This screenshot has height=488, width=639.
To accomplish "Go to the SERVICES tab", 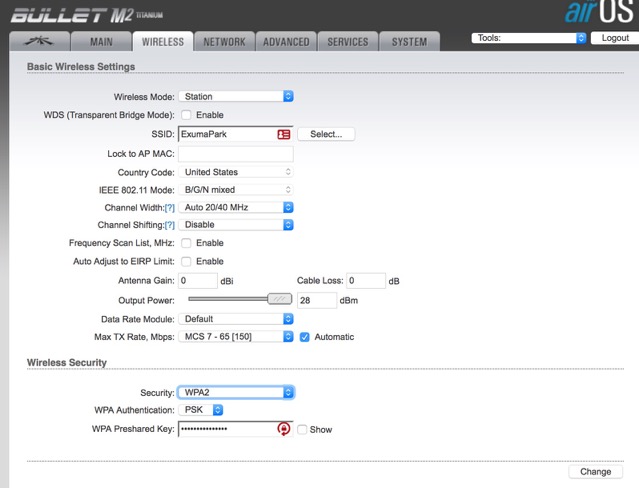I will click(x=347, y=42).
